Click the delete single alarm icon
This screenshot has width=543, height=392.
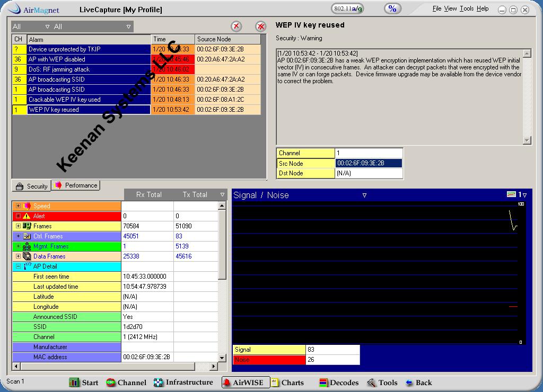tap(236, 26)
